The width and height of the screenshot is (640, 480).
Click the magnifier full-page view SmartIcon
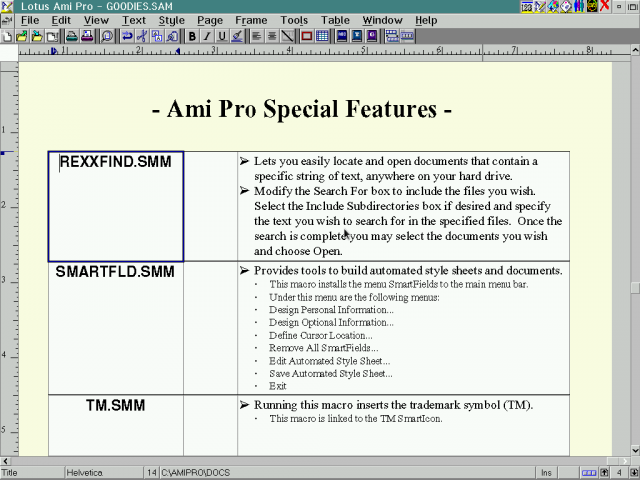107,36
